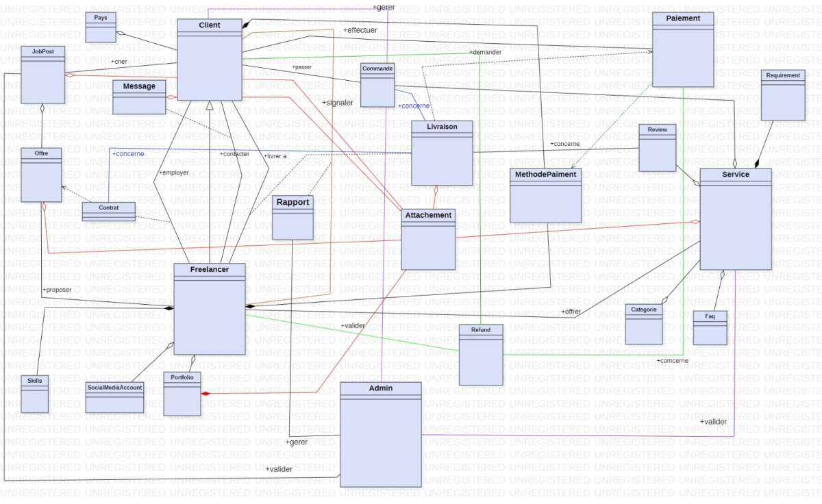Click the Offre class box

pyautogui.click(x=42, y=175)
